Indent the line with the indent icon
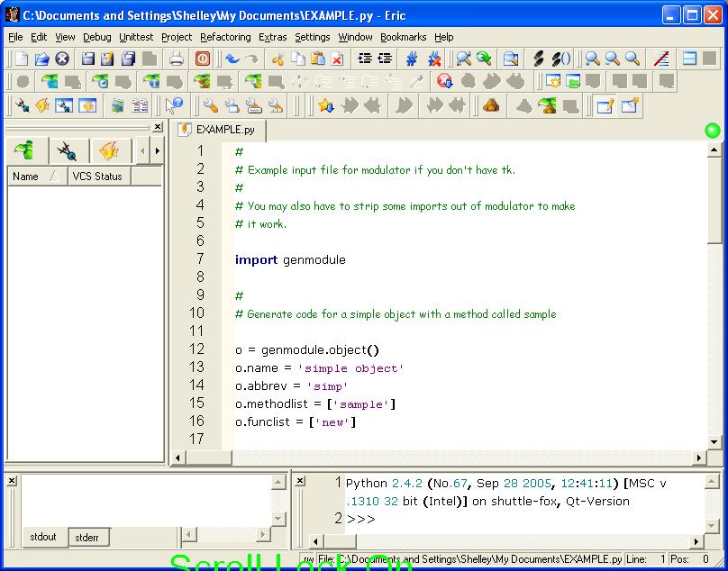The width and height of the screenshot is (728, 571). [365, 59]
